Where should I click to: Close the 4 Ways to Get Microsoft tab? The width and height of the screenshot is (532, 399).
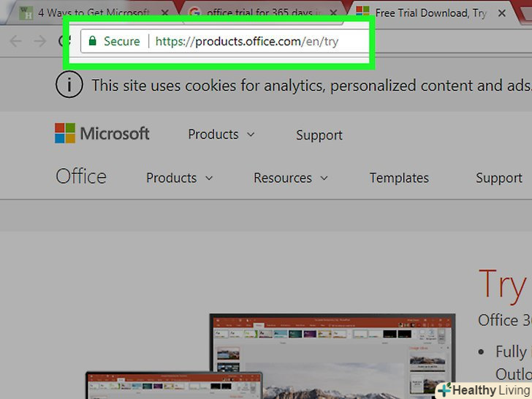click(164, 13)
